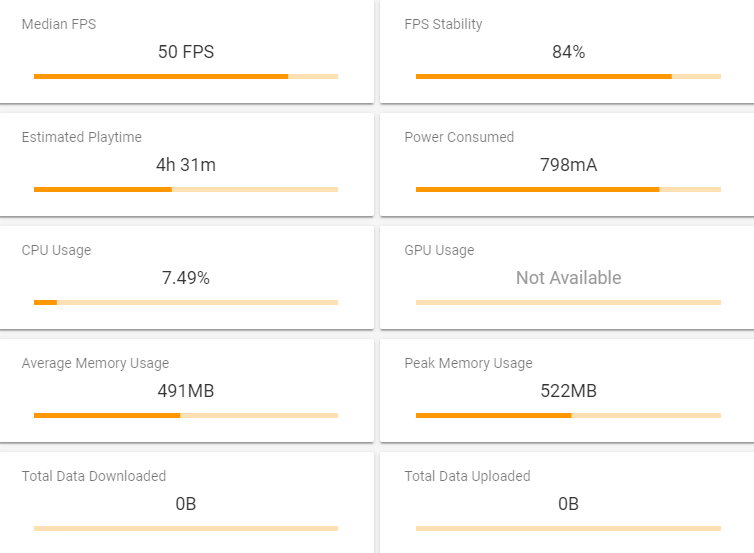
Task: Click the Median FPS progress bar
Action: pos(186,76)
